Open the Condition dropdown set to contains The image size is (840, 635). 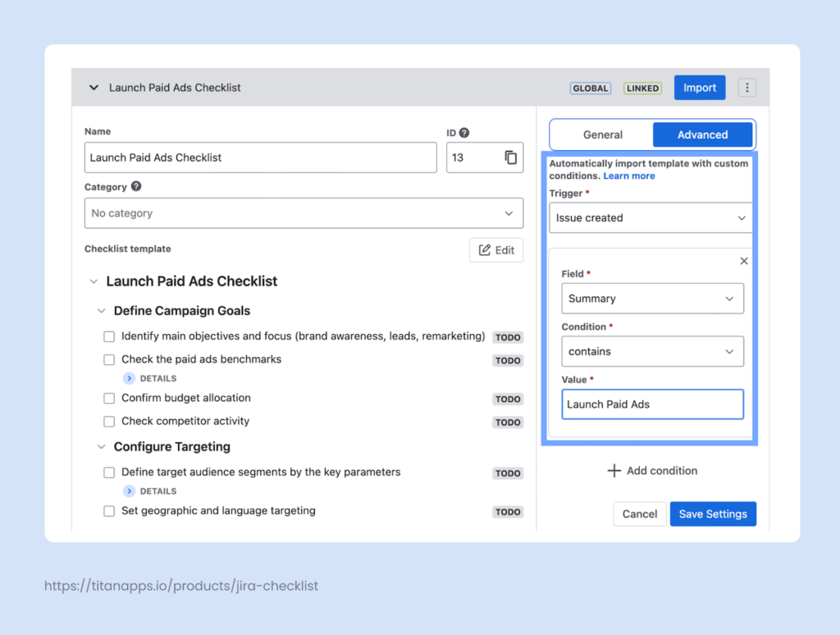click(652, 351)
